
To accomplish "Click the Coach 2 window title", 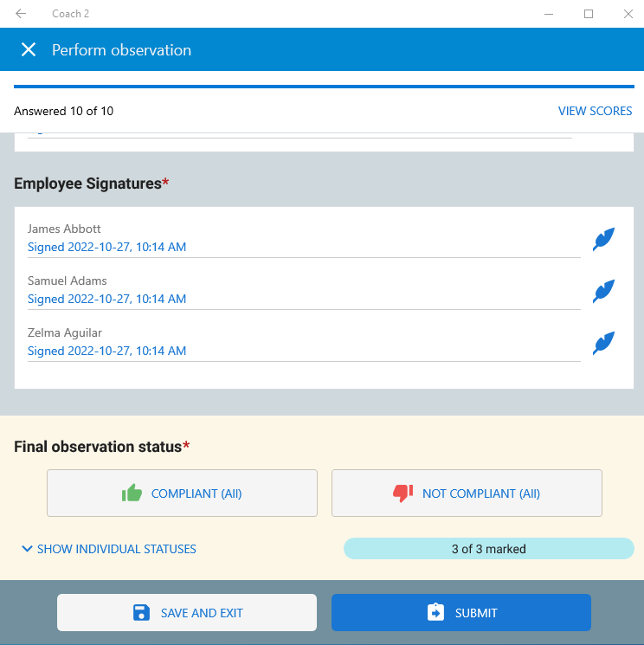I will [70, 14].
